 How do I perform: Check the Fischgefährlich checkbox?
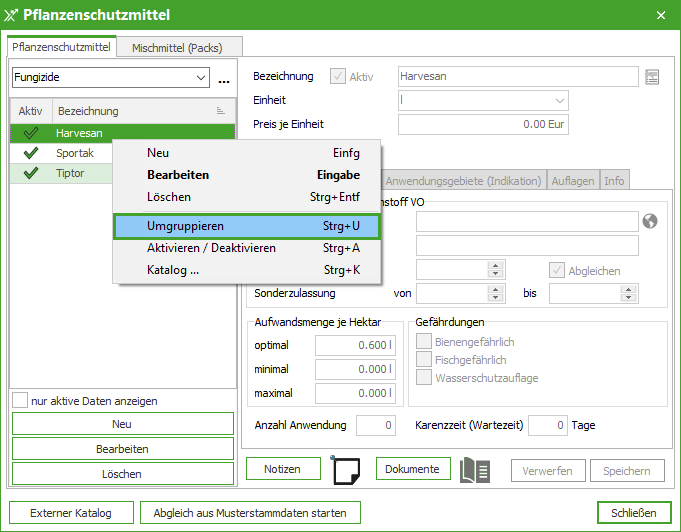tap(424, 360)
